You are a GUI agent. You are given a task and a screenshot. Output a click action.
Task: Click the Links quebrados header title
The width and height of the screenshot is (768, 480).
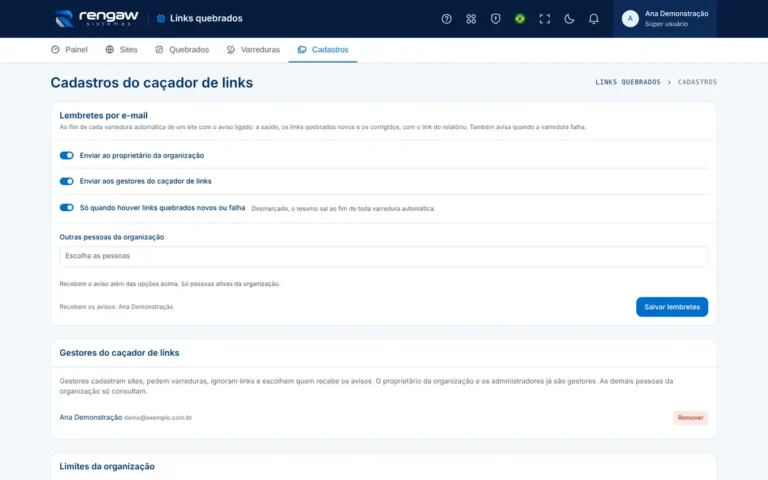click(206, 19)
